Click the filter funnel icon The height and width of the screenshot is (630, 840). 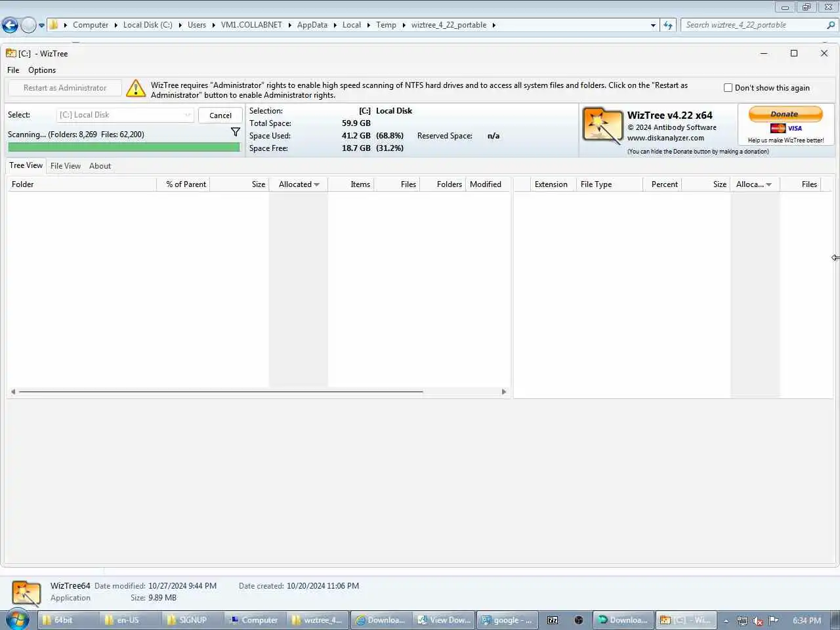[x=236, y=133]
